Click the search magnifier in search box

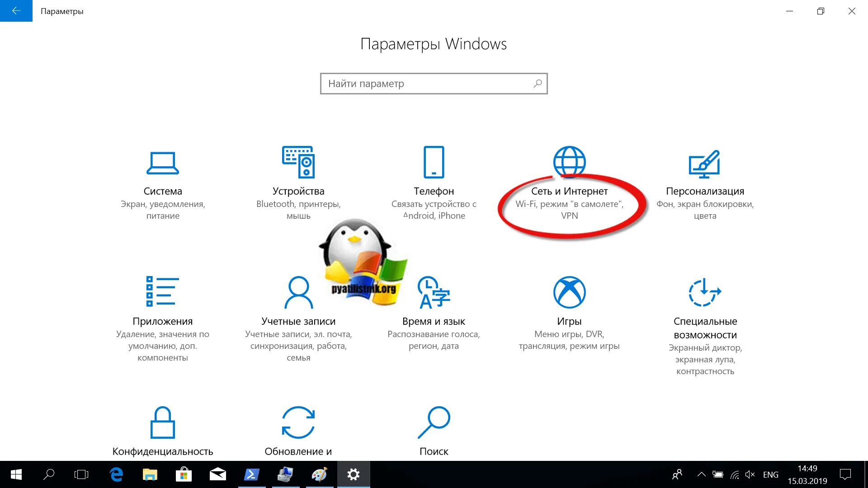point(538,84)
